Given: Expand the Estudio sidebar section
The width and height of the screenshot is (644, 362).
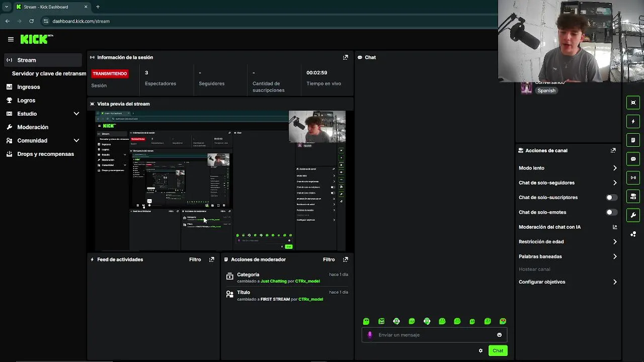Looking at the screenshot, I should (76, 114).
